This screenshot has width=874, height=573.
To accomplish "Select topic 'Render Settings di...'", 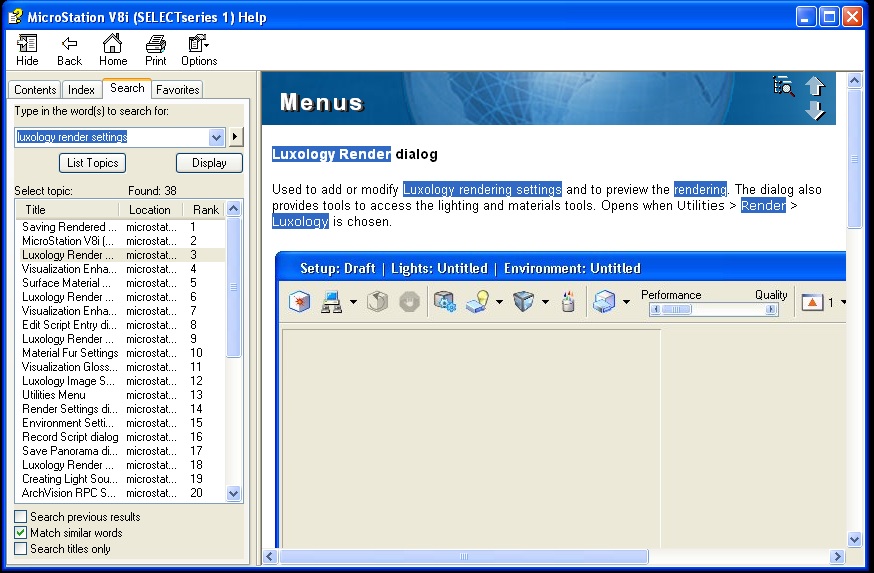I will tap(121, 409).
